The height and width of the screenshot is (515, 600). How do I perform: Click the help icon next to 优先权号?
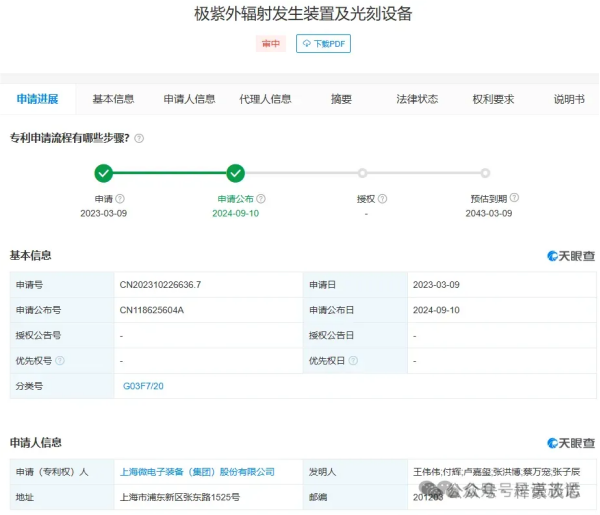coord(60,361)
